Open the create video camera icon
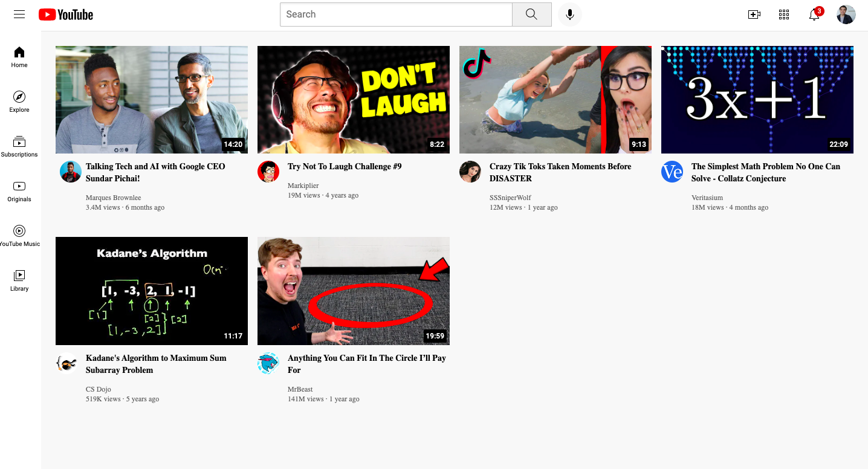This screenshot has width=868, height=469. coord(754,15)
